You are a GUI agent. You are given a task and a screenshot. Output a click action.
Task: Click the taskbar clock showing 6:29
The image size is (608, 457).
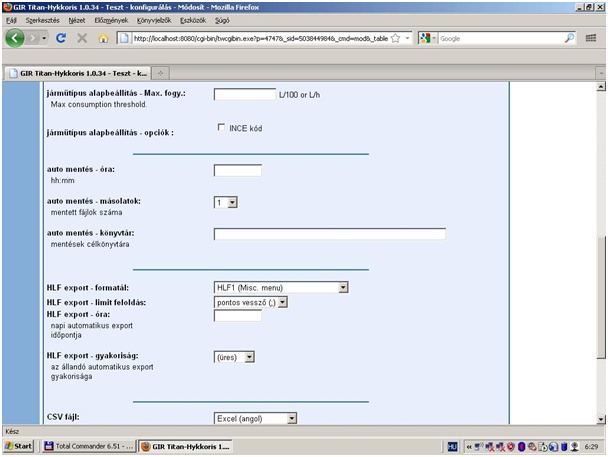[591, 447]
